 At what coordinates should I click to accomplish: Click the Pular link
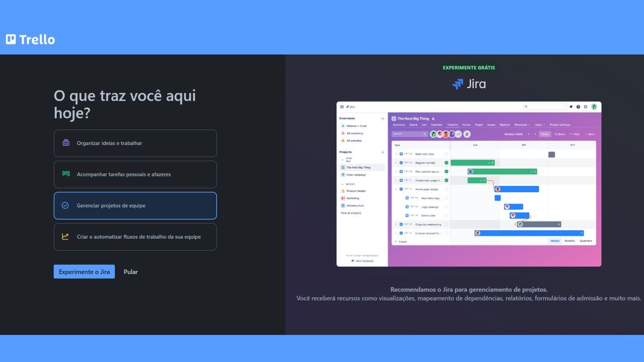point(130,271)
